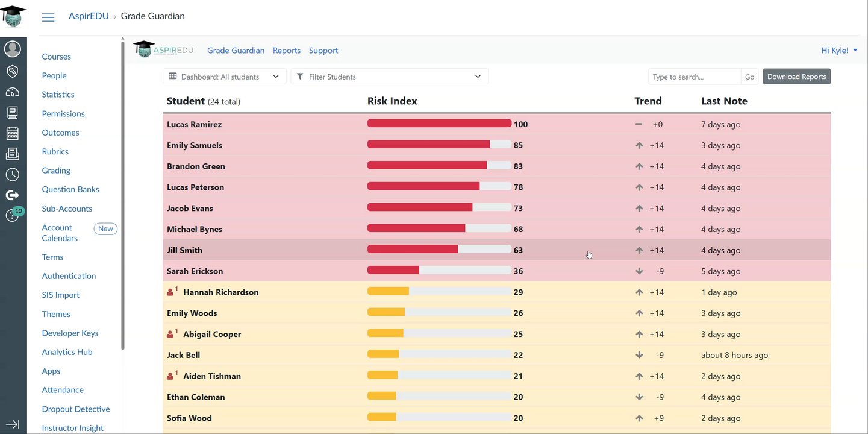
Task: Open the Dropout Detective sidebar link
Action: pyautogui.click(x=76, y=409)
